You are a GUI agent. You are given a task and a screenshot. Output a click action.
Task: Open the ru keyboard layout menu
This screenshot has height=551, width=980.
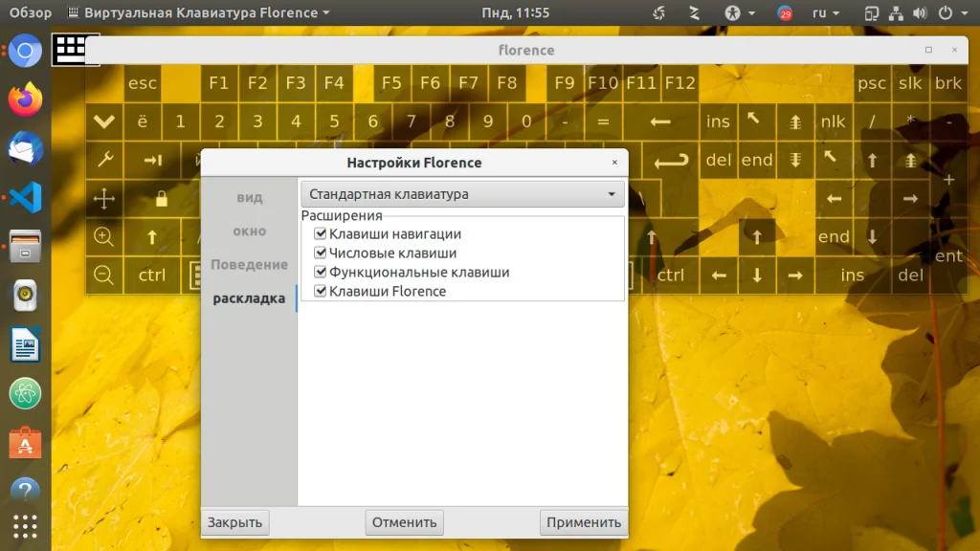pos(826,12)
